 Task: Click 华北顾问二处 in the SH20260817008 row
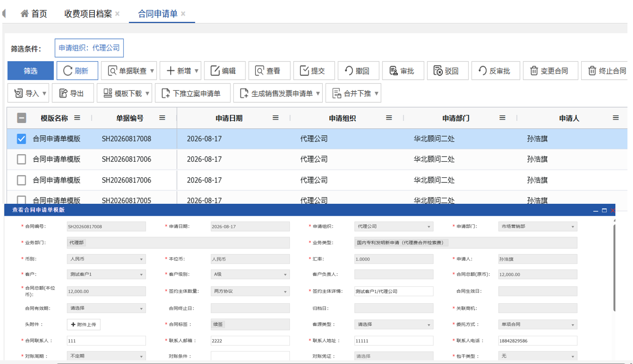(434, 138)
